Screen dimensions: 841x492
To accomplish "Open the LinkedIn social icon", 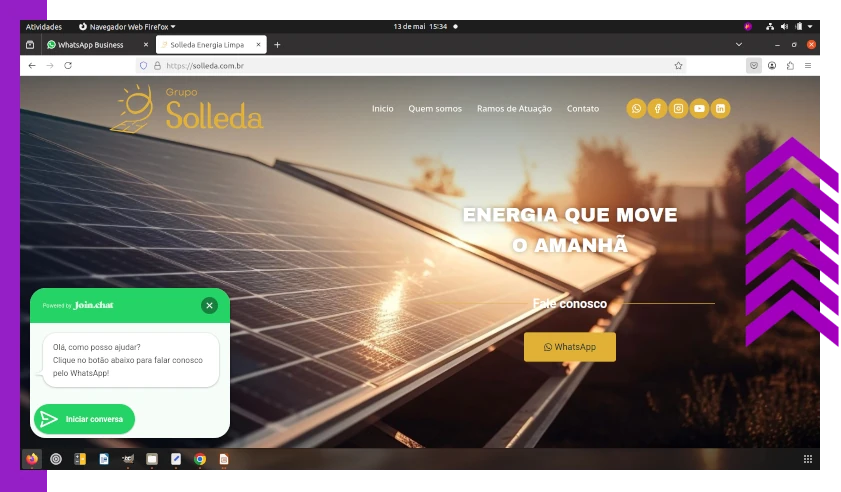I will [720, 108].
